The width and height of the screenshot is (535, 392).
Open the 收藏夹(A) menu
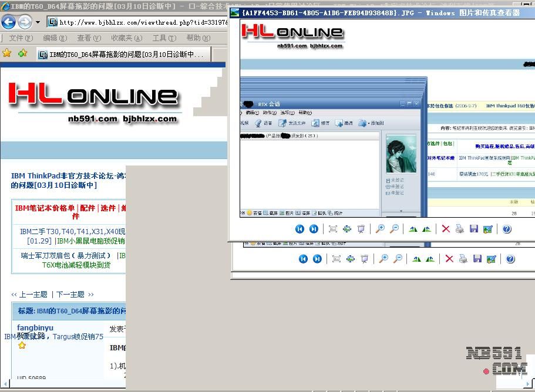tap(127, 38)
